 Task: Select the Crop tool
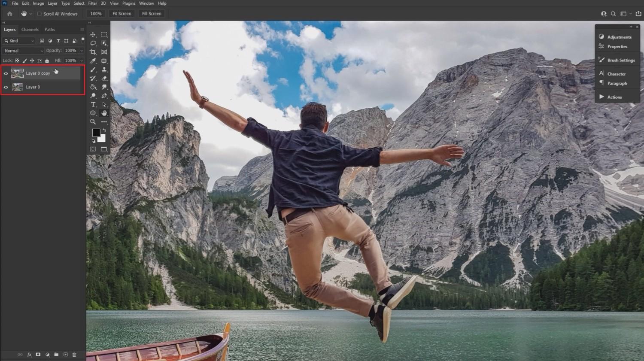93,52
